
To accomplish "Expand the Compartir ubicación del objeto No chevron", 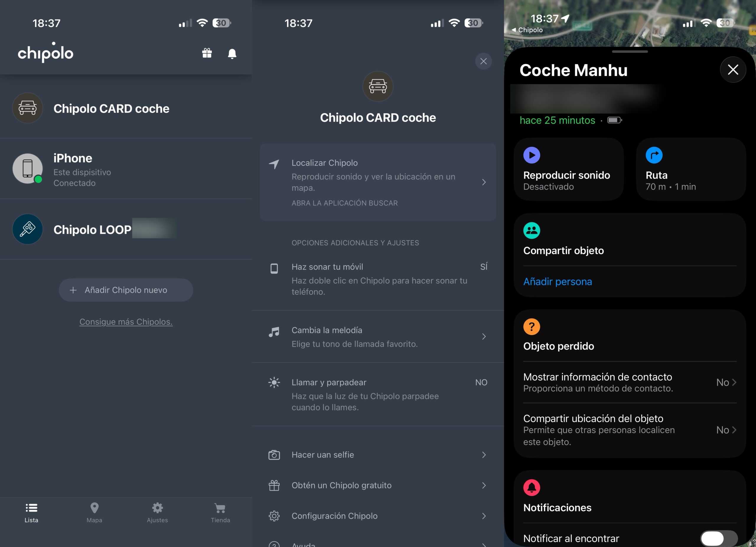I will (734, 430).
